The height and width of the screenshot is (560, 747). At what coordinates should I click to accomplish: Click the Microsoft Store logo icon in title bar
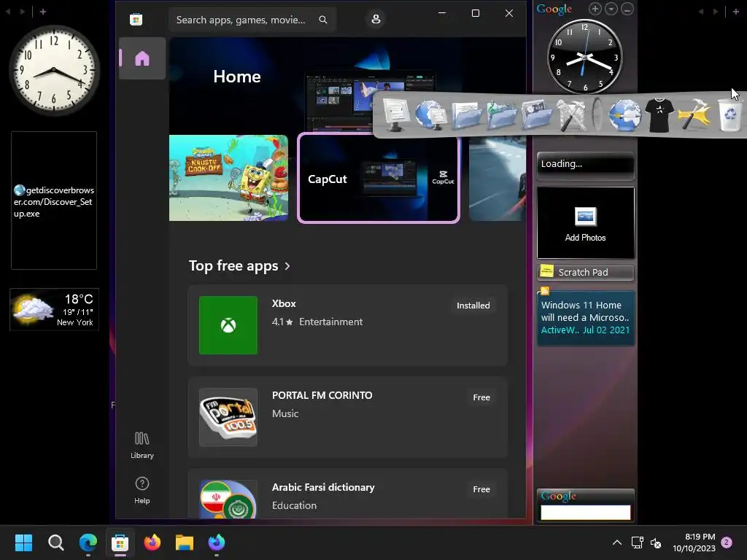136,20
